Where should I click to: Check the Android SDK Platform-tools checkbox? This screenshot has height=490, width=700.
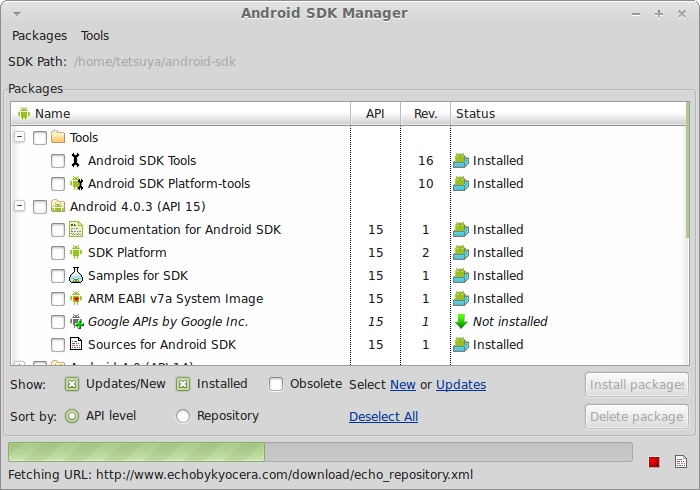pyautogui.click(x=58, y=183)
